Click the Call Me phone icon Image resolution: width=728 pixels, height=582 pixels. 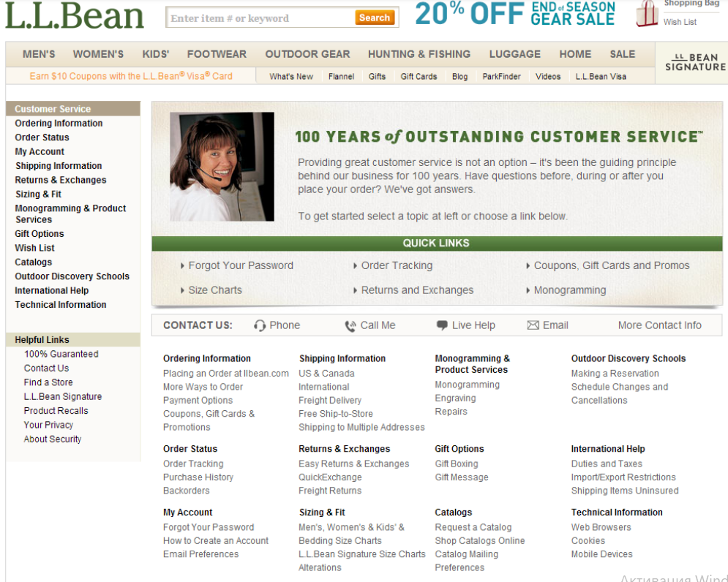coord(350,326)
